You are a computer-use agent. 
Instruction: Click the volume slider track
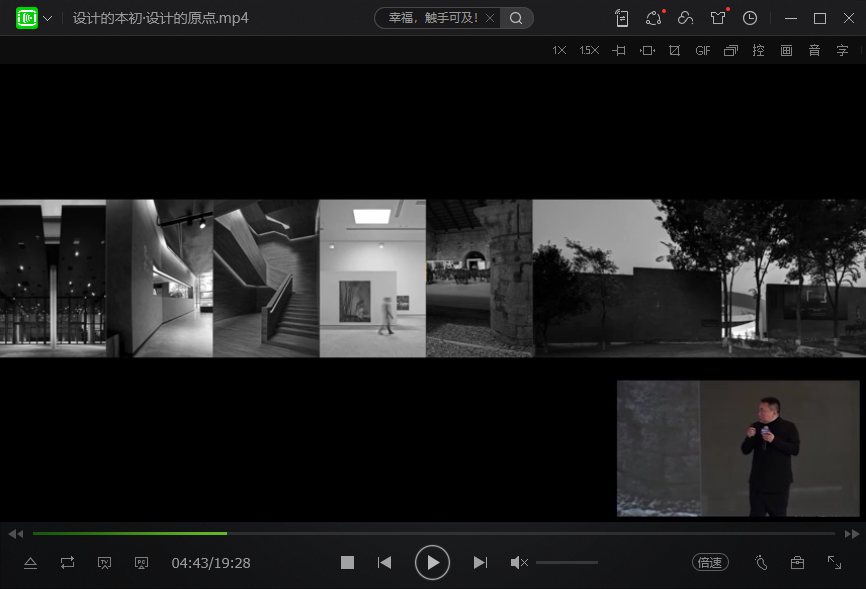click(567, 563)
